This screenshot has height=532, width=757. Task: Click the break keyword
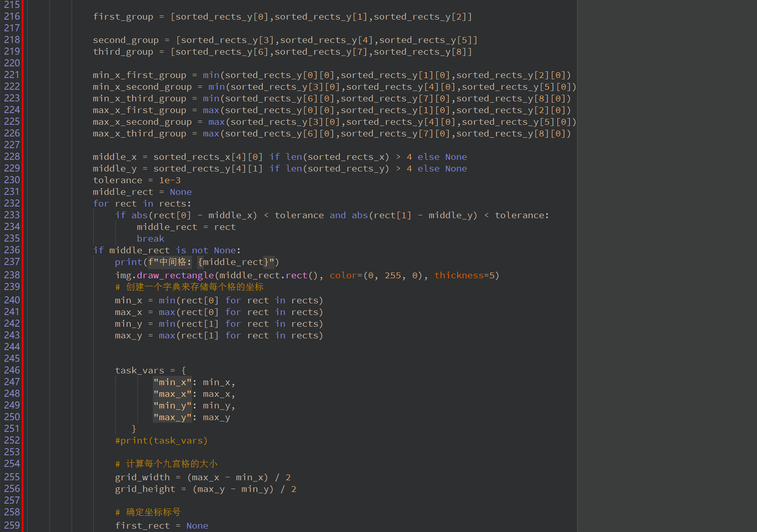coord(150,239)
